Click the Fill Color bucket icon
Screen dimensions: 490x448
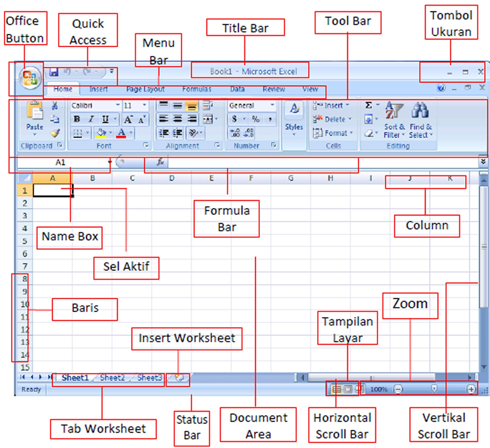[x=101, y=133]
